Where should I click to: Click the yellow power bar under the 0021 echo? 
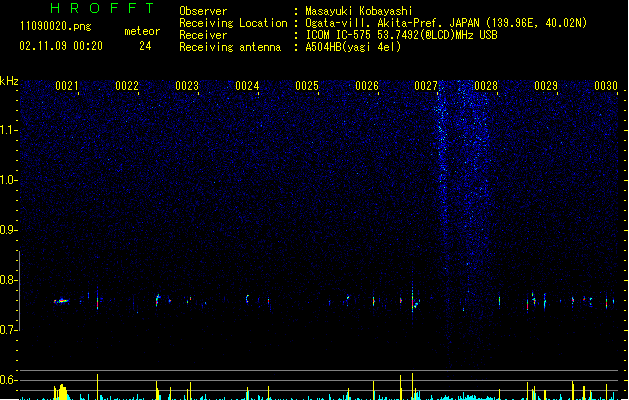(61, 392)
